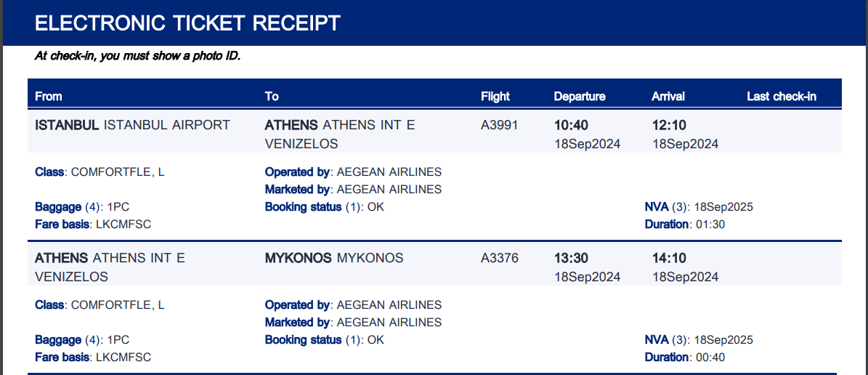Click Duration 01:30 of first flight

(x=685, y=225)
